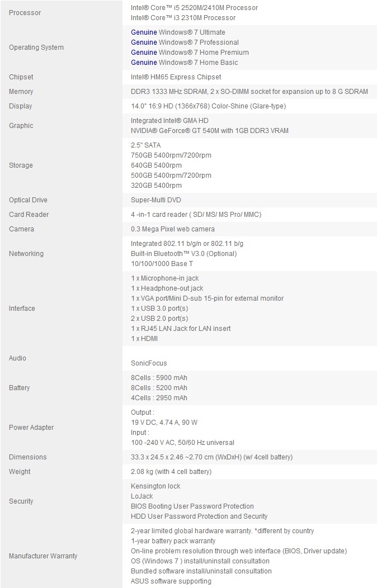Click the Kensington lock security entry
The image size is (377, 588).
point(155,486)
